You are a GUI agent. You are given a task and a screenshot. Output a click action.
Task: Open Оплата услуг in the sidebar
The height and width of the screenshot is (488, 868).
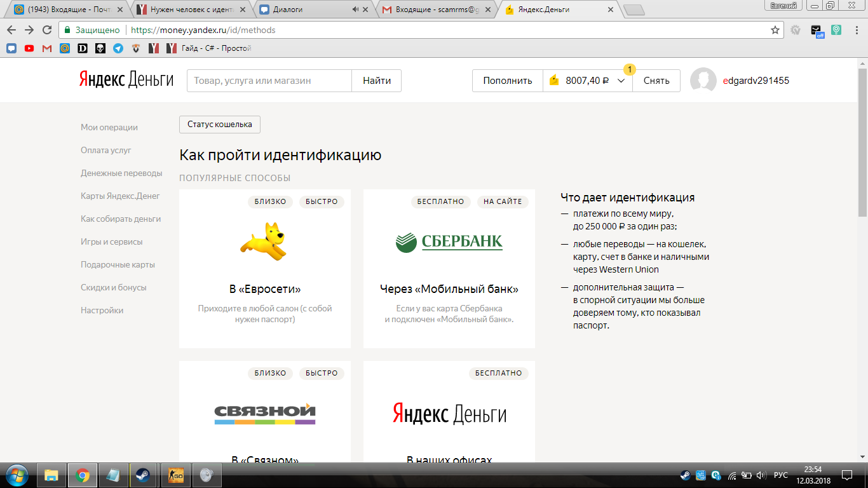[x=106, y=150]
